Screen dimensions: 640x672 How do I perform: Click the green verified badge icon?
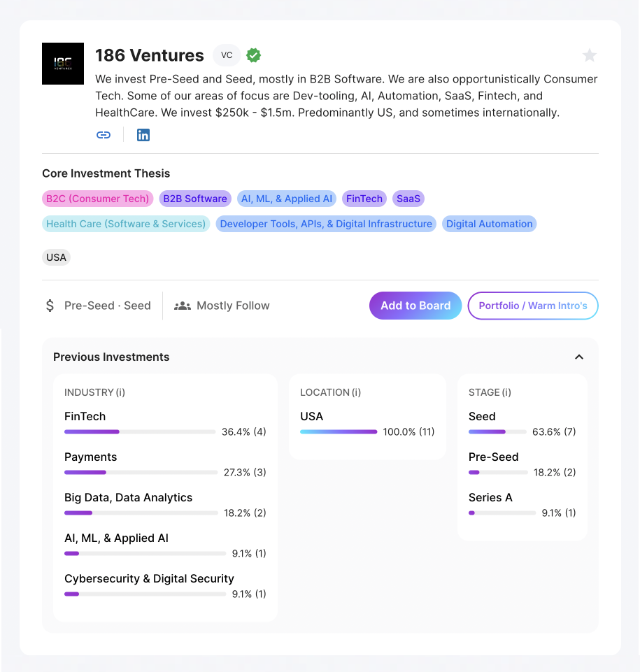coord(253,55)
